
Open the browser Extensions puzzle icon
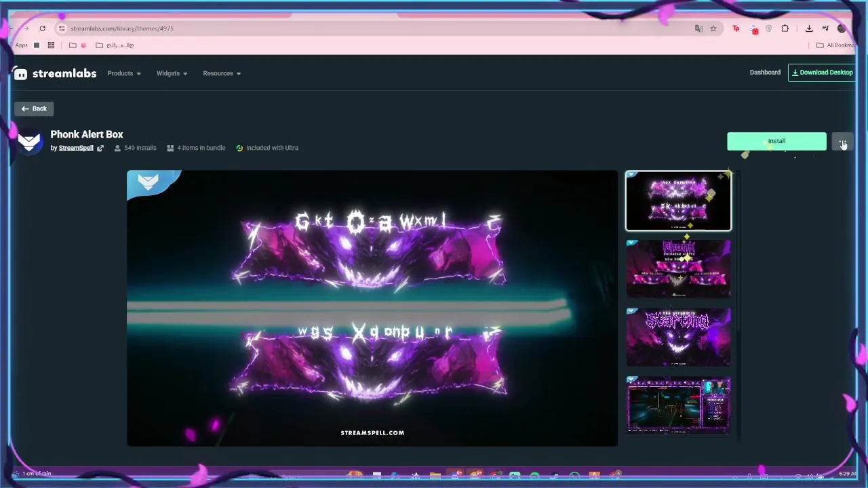(x=785, y=28)
